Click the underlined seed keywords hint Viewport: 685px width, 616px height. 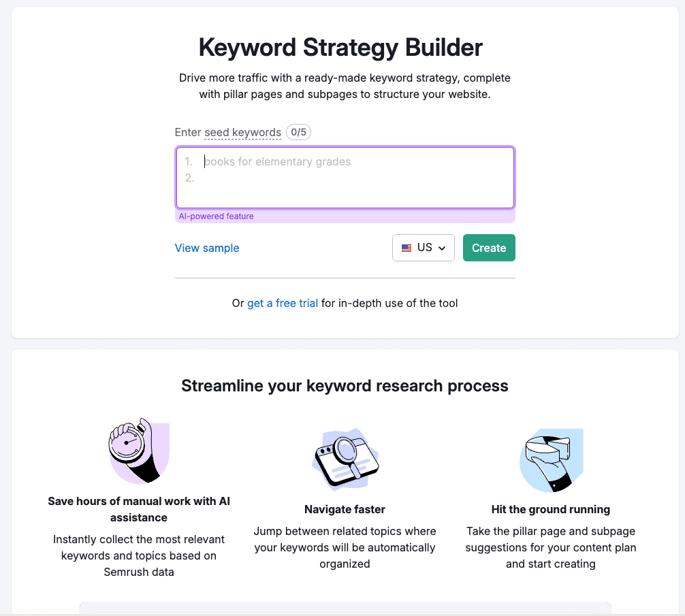(243, 132)
